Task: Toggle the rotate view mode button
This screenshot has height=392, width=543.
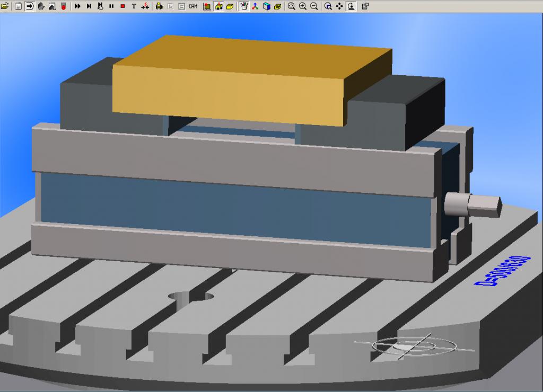Action: (x=351, y=6)
